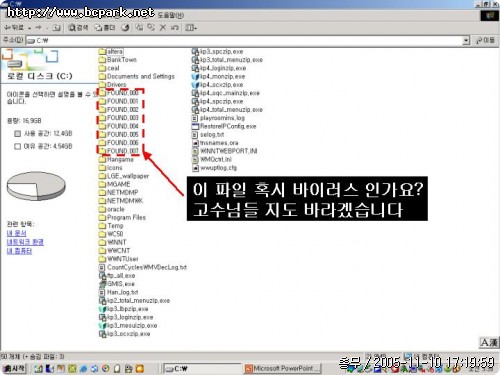
Task: Select the kp3_lbpzip.exe file
Action: (x=124, y=309)
